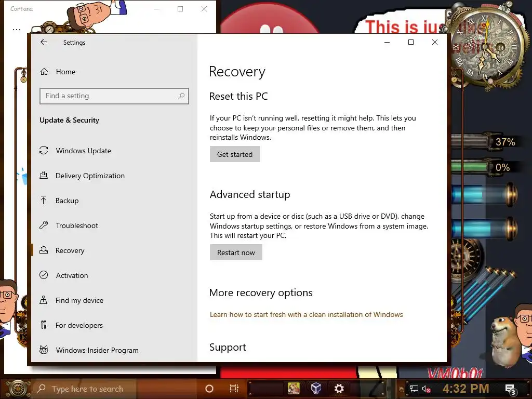Viewport: 532px width, 399px height.
Task: Click the Backup upload arrow icon
Action: 44,200
